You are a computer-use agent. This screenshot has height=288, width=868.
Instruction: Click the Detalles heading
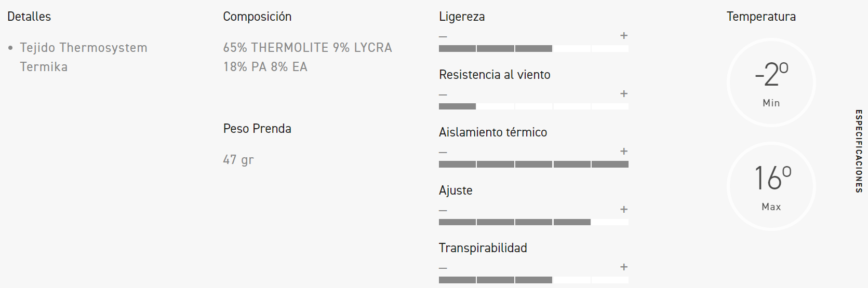pos(29,17)
